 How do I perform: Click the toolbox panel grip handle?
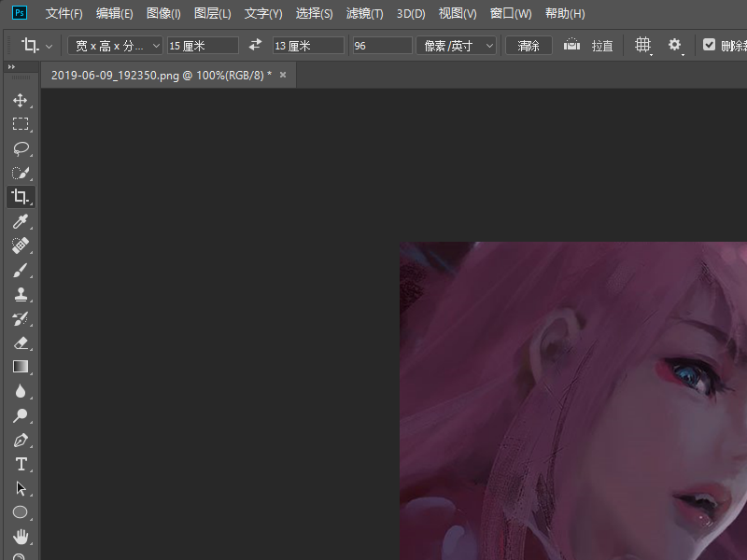click(x=21, y=77)
